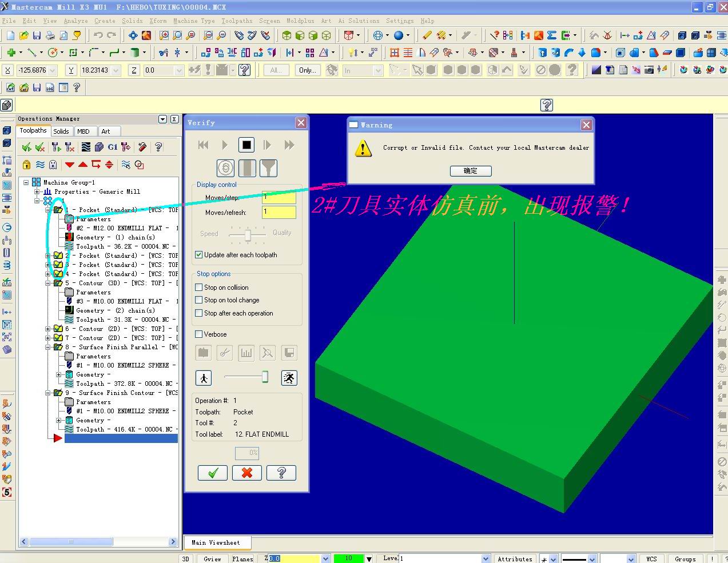
Task: Click the G1 Post selected operations icon
Action: 113,147
